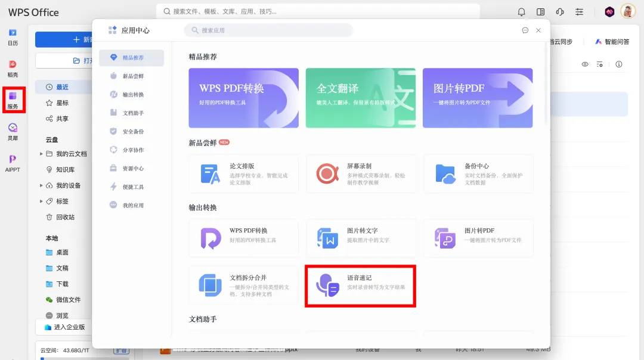644x360 pixels.
Task: Select the 便捷工具 category
Action: tap(131, 187)
